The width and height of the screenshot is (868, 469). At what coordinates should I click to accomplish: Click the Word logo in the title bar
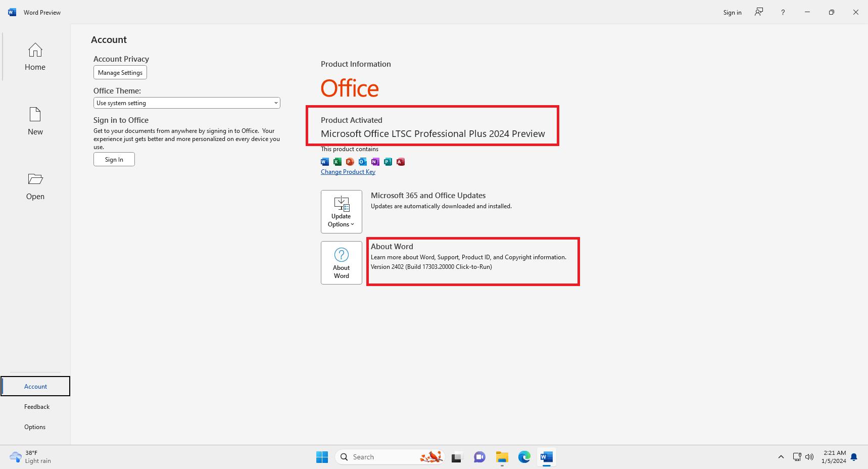click(x=12, y=12)
